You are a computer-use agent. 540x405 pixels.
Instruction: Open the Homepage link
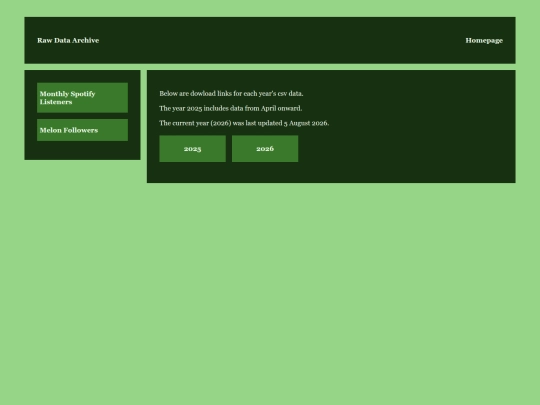[x=484, y=40]
